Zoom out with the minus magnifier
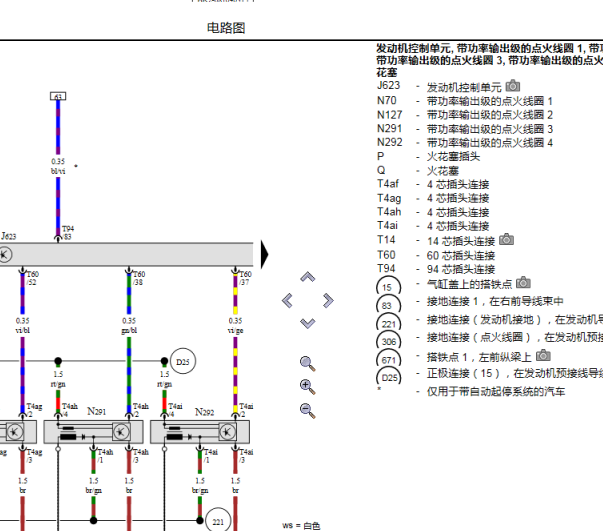This screenshot has height=531, width=603. click(308, 410)
